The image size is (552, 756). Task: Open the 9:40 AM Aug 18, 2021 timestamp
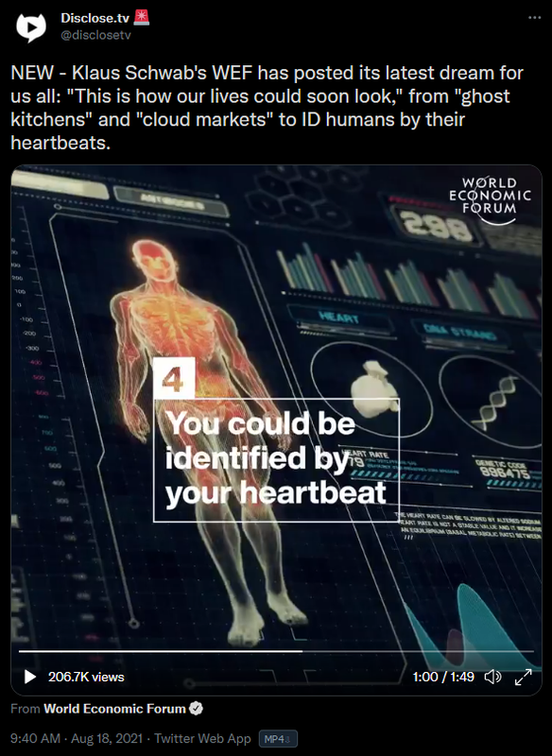click(x=77, y=739)
